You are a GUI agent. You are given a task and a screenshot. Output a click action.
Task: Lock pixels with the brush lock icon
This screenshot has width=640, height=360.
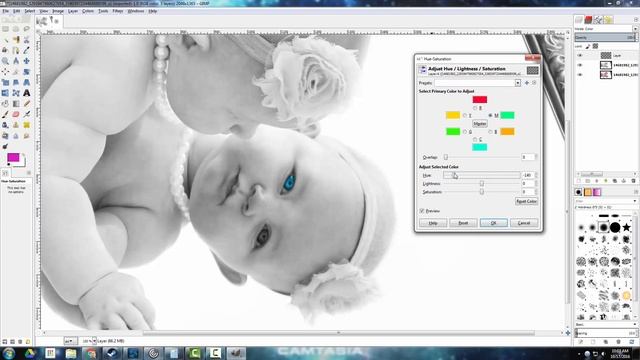(588, 46)
